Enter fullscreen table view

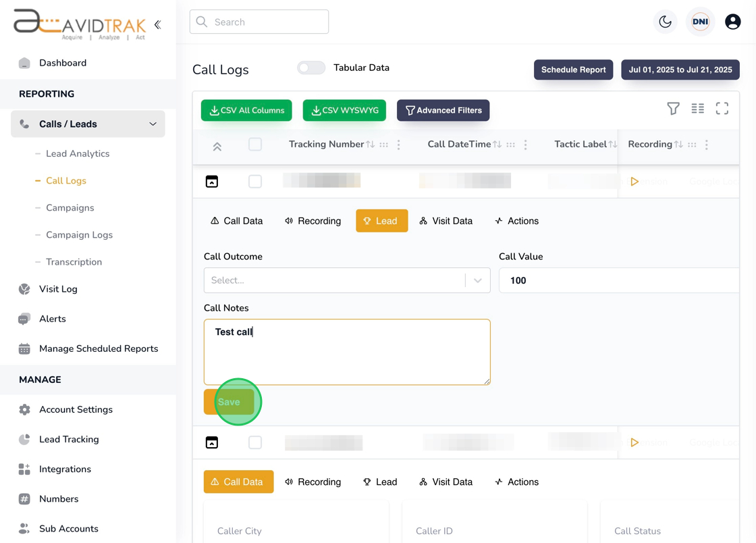tap(722, 109)
